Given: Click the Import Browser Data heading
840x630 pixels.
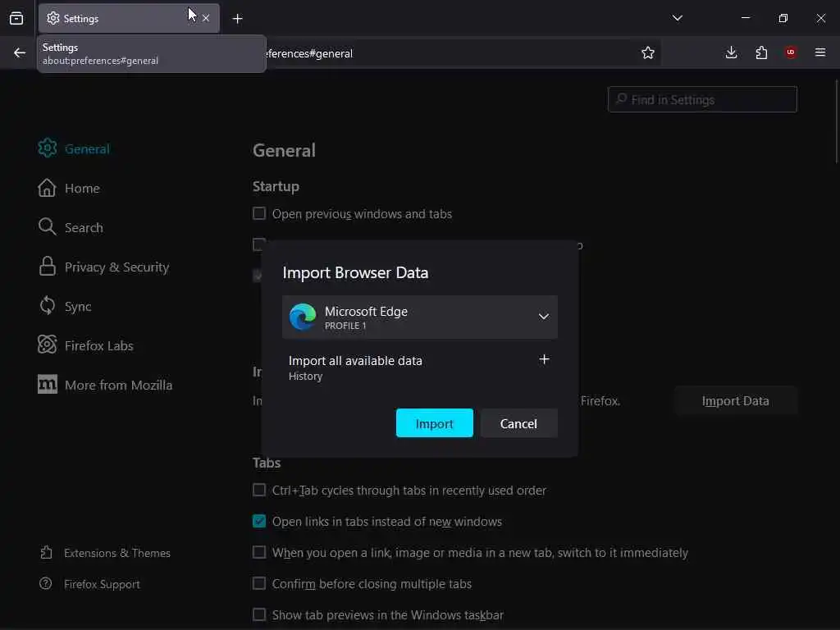Looking at the screenshot, I should 355,272.
